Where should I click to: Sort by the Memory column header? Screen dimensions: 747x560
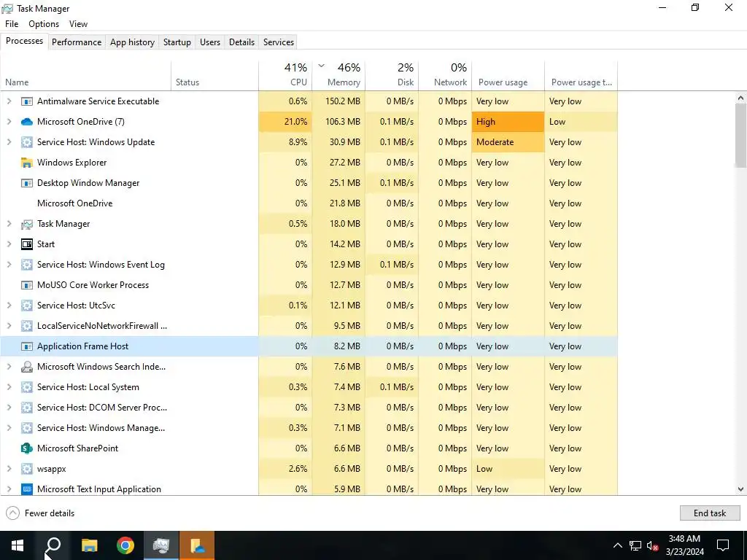pyautogui.click(x=338, y=75)
